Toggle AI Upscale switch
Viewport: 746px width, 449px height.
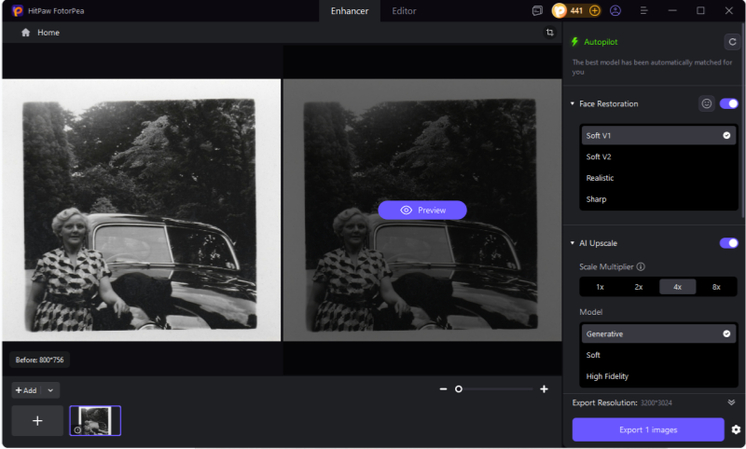pyautogui.click(x=728, y=243)
